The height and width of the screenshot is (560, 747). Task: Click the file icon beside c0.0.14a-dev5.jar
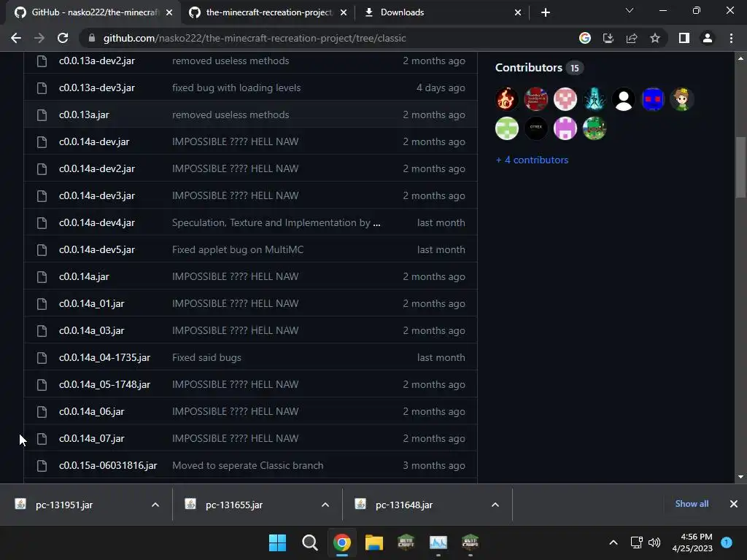42,250
